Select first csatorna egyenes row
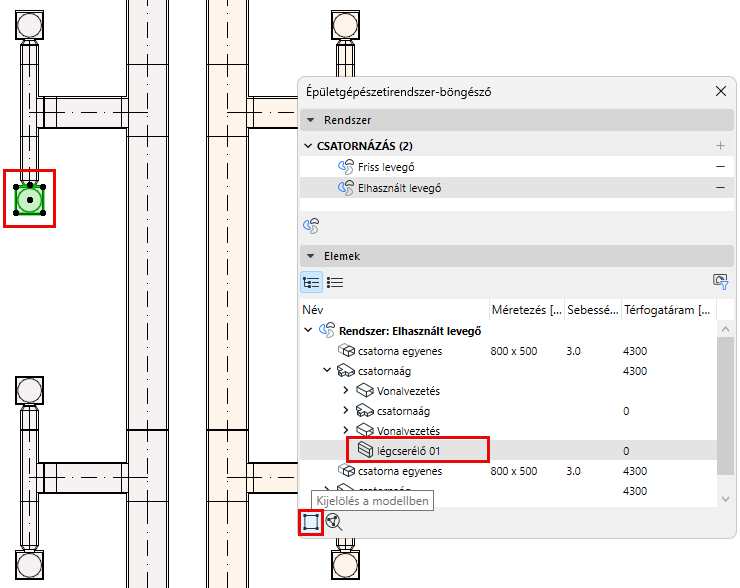Viewport: 740px width, 588px height. point(508,351)
